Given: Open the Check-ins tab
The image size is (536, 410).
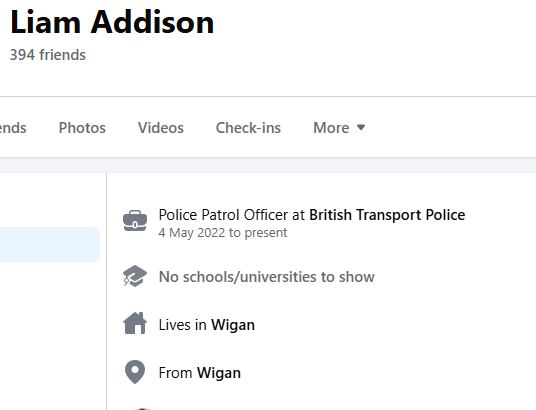Looking at the screenshot, I should coord(248,128).
